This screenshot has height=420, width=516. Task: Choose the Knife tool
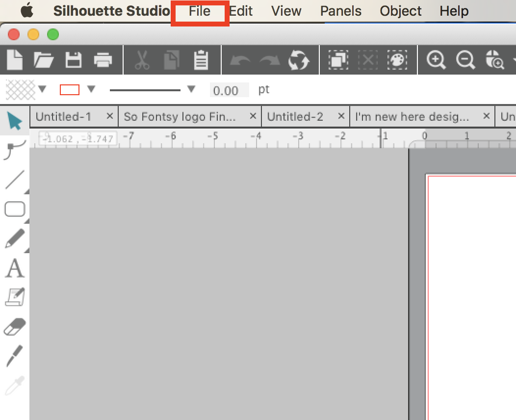[x=15, y=356]
